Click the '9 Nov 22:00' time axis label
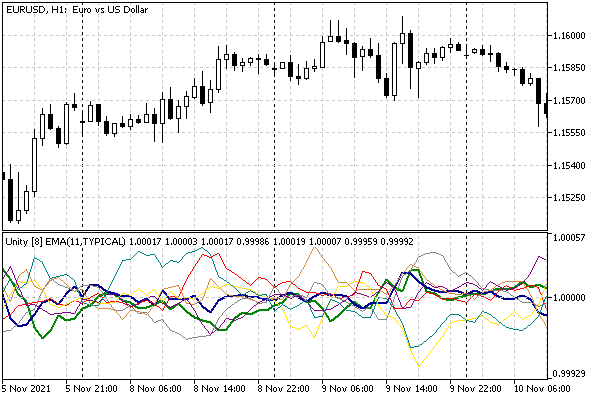Screen dimensions: 600x400 [x=475, y=389]
